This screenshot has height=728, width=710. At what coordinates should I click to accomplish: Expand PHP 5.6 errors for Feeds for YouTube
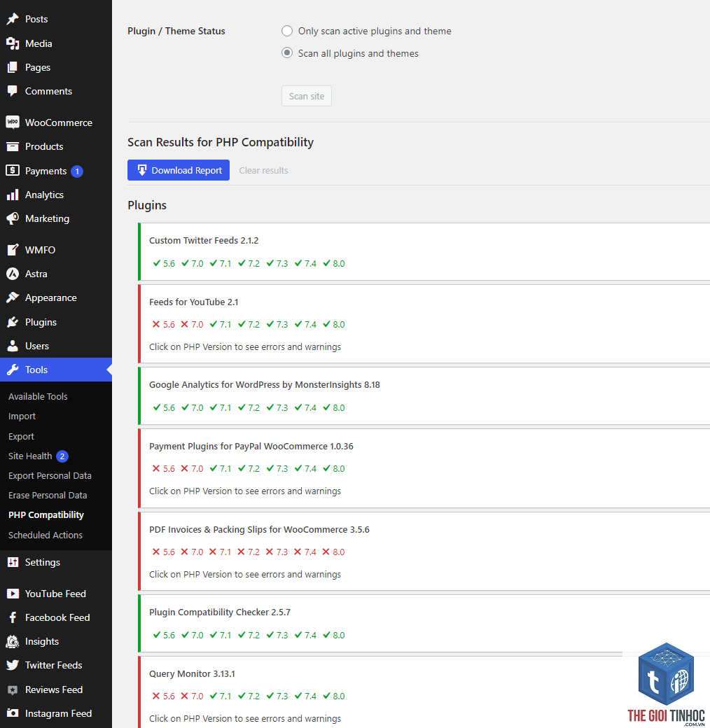[x=164, y=325]
